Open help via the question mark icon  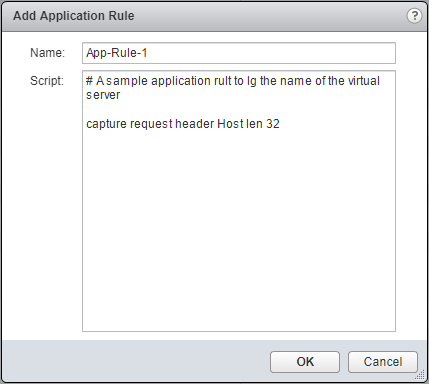[x=414, y=16]
